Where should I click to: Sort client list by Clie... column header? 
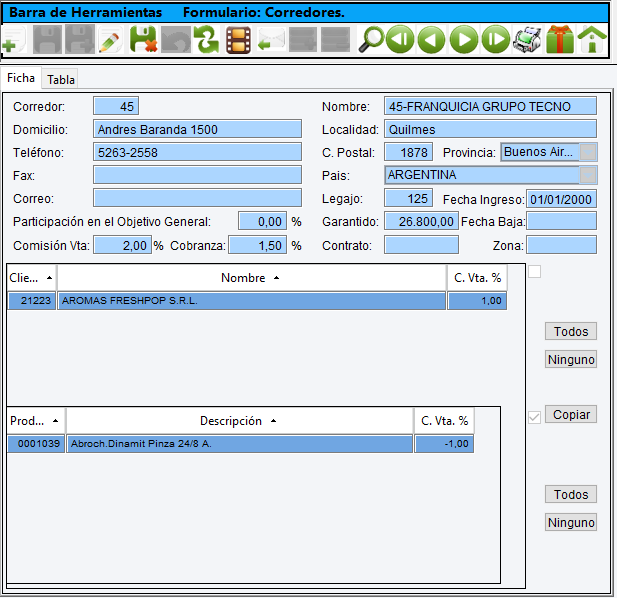pyautogui.click(x=31, y=278)
